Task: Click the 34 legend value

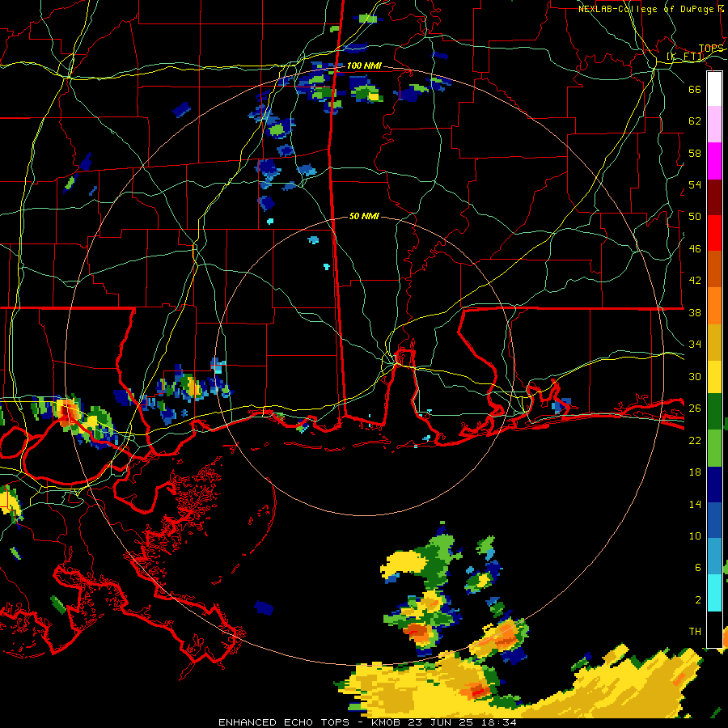Action: coord(695,344)
